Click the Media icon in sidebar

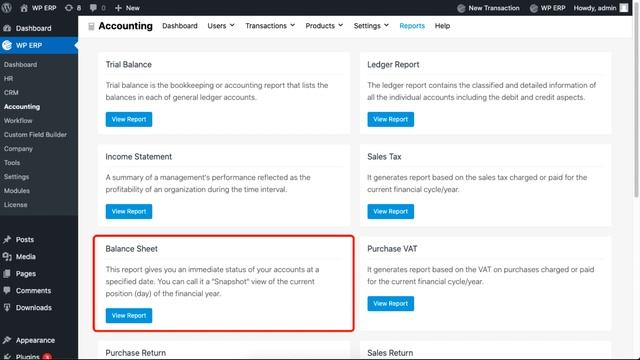pyautogui.click(x=7, y=256)
